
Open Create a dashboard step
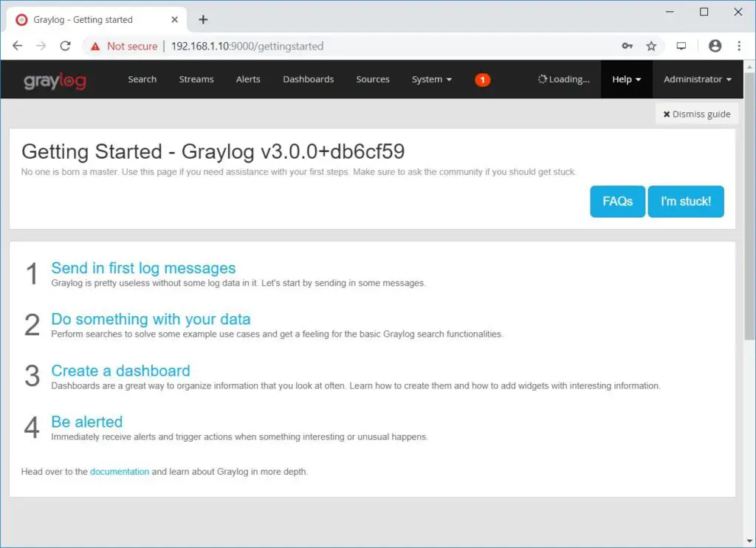point(120,371)
